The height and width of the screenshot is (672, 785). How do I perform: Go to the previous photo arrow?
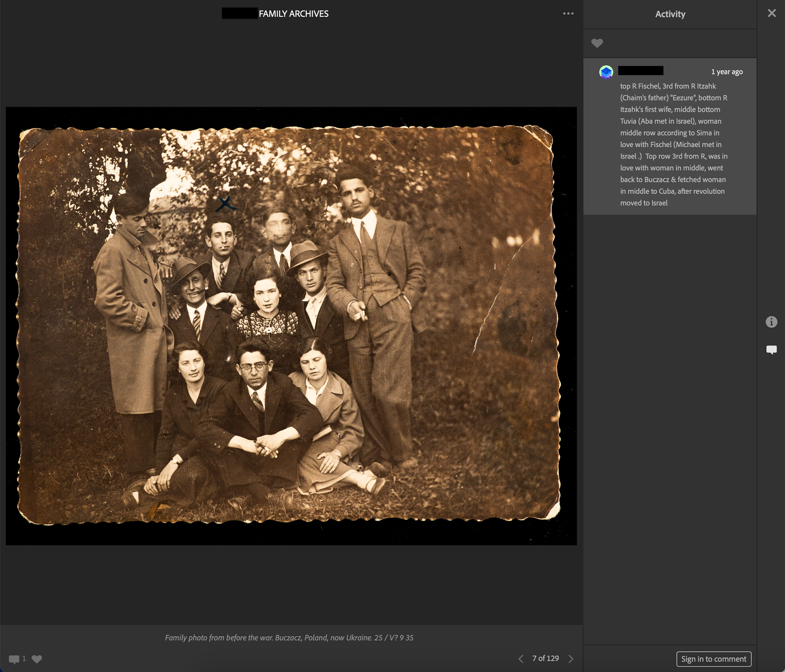(521, 659)
